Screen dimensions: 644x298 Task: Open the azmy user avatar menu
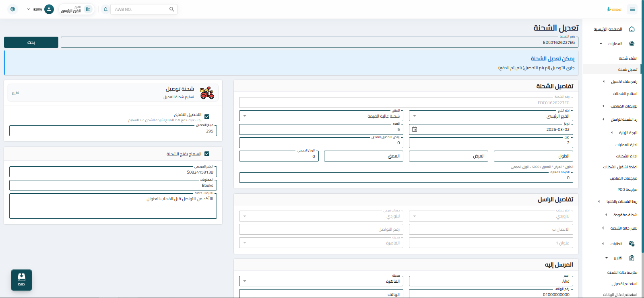pos(49,9)
